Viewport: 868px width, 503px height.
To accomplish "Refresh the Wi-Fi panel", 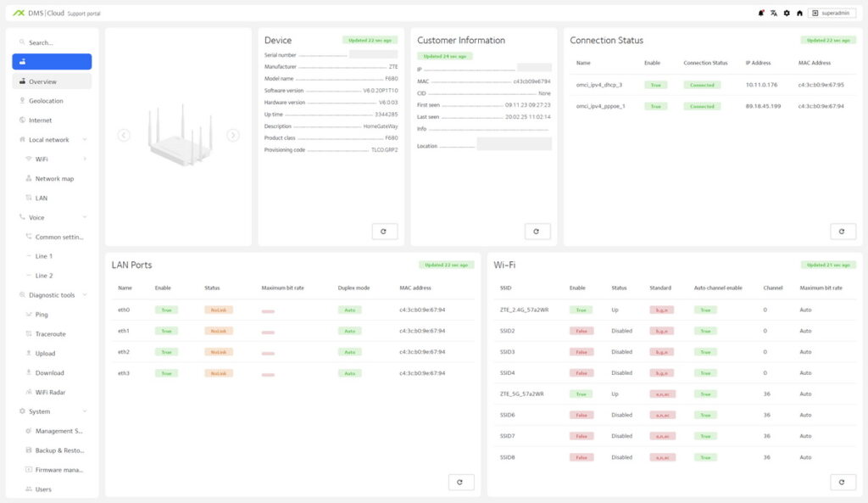I will click(x=843, y=483).
